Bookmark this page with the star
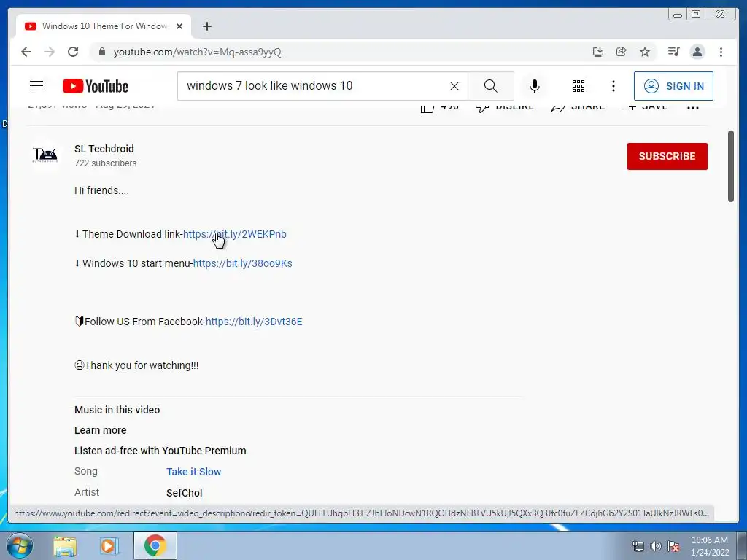 pos(645,52)
